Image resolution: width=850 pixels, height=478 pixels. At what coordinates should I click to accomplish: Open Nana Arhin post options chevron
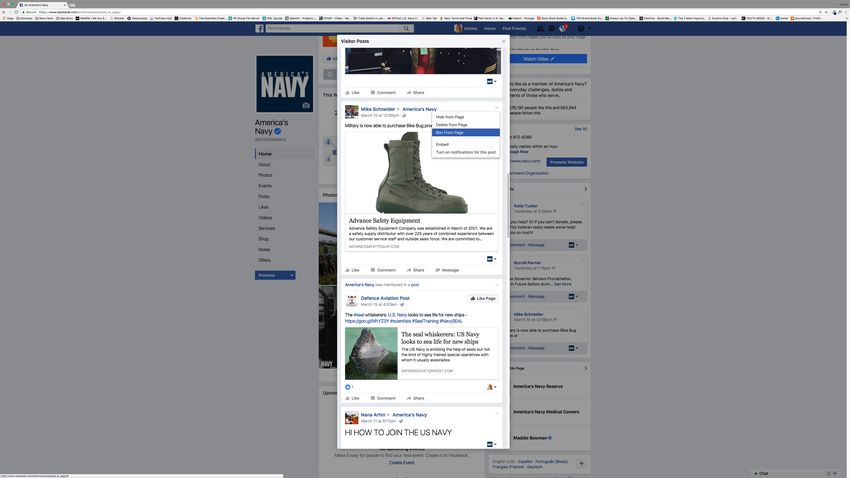click(x=497, y=414)
